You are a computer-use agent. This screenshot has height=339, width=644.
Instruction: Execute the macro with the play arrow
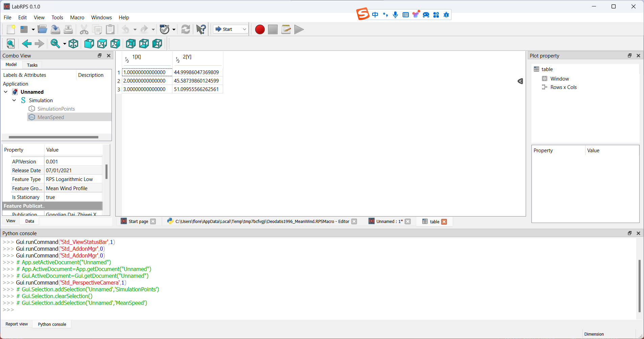(x=299, y=29)
